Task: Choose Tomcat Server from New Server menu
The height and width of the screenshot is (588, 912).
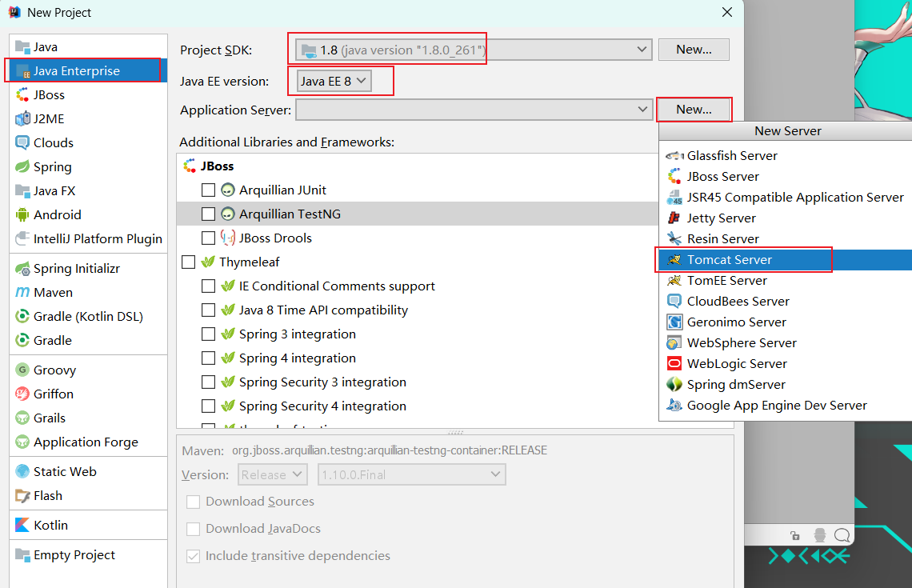Action: (x=786, y=259)
